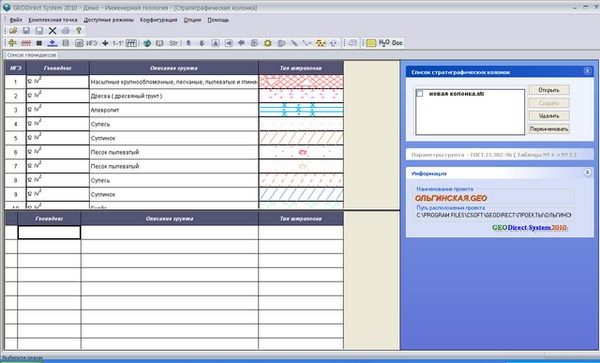Viewport: 600px width, 363px height.
Task: Click the black square toolbar icon
Action: (x=39, y=43)
